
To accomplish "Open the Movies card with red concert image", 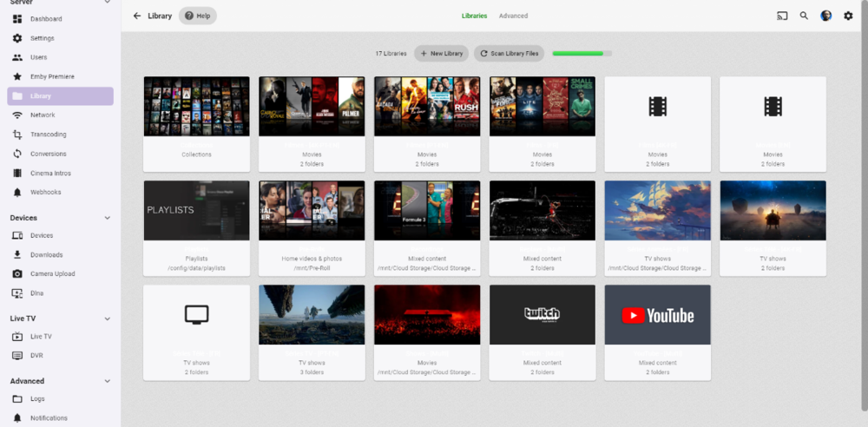I will pos(427,332).
